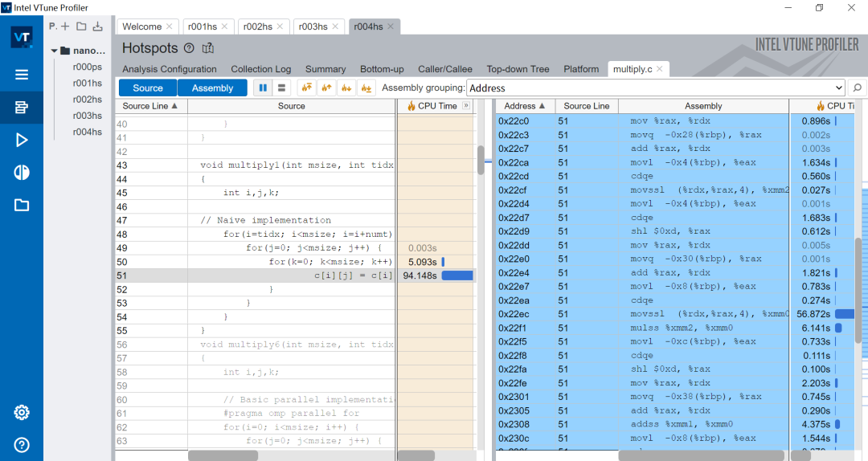Switch to the Welcome tab
This screenshot has width=868, height=461.
[x=141, y=27]
